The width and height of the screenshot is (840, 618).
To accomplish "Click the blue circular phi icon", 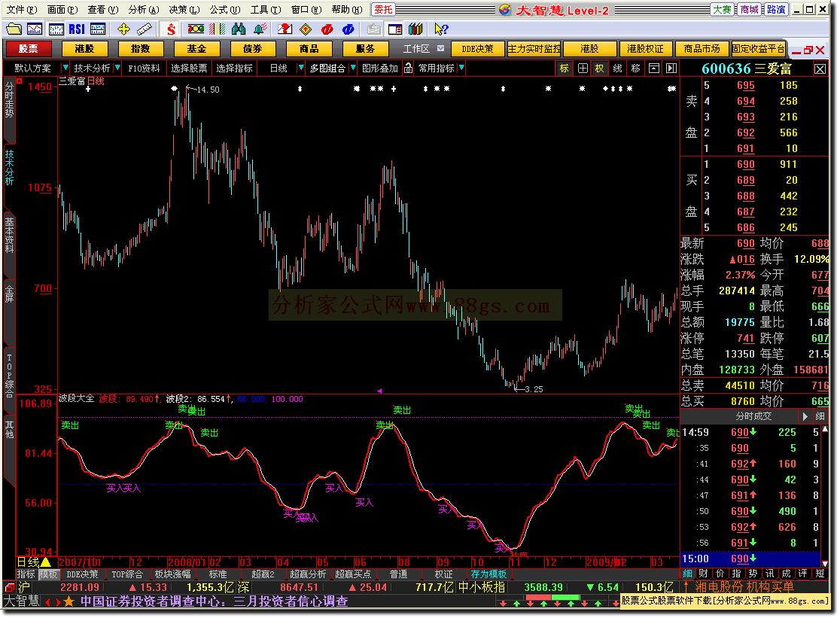I will 348,29.
